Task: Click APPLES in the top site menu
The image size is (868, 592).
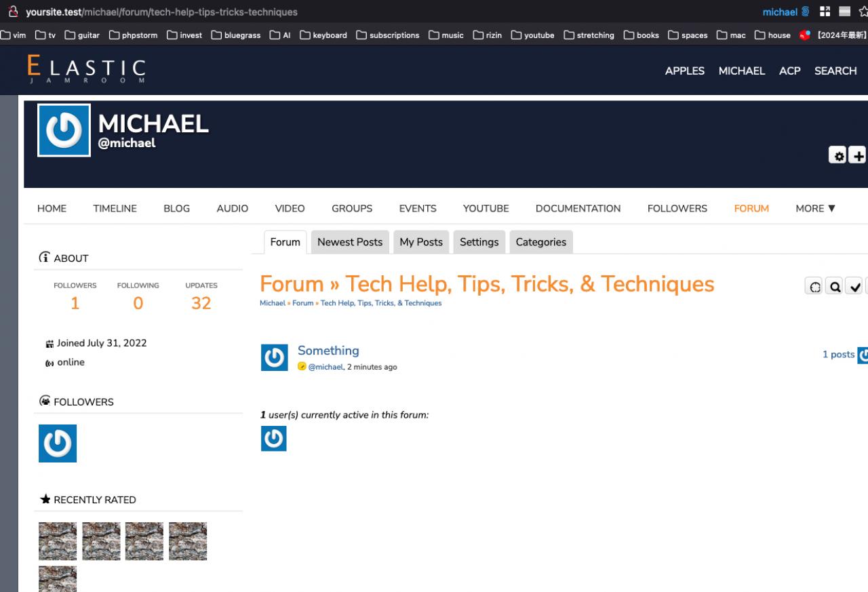Action: pyautogui.click(x=685, y=71)
